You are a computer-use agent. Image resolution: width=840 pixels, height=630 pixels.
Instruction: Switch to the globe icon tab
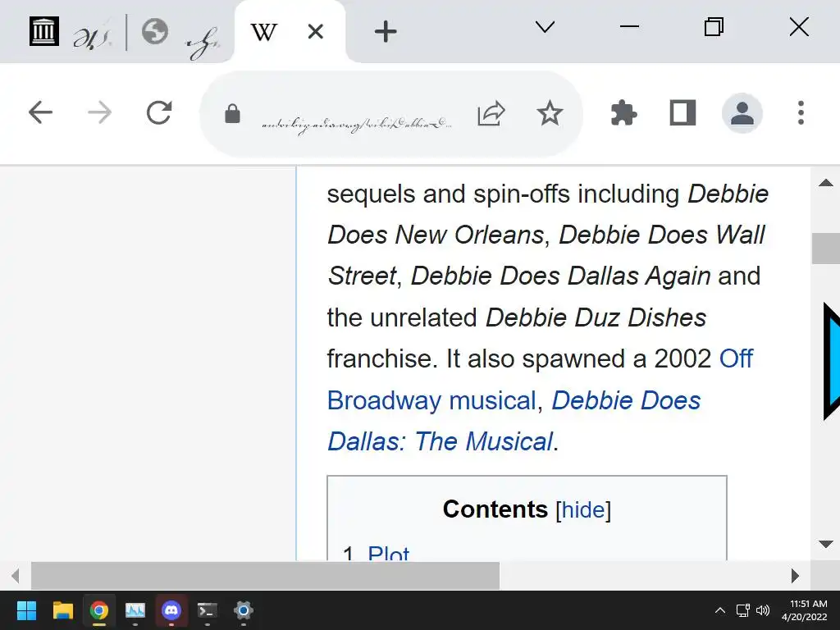coord(154,32)
